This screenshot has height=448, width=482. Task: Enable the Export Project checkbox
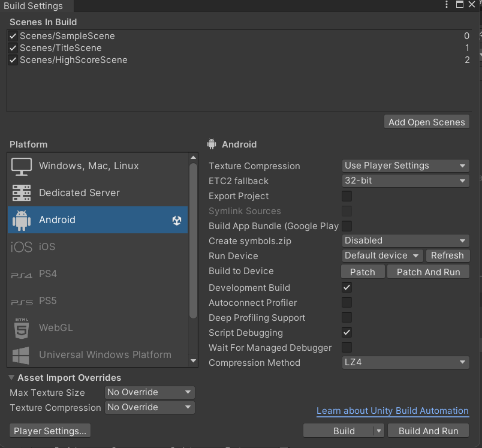tap(347, 196)
